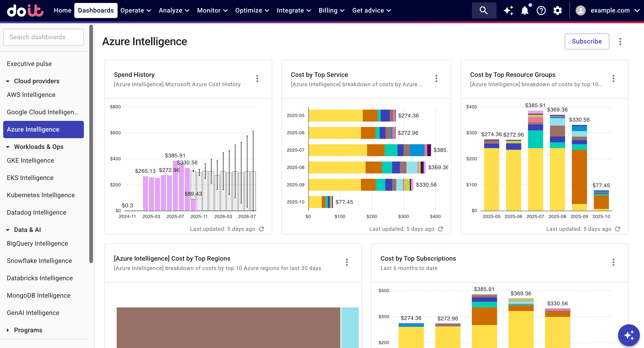Open Cost by Top Service options menu
This screenshot has width=644, height=348.
(436, 78)
